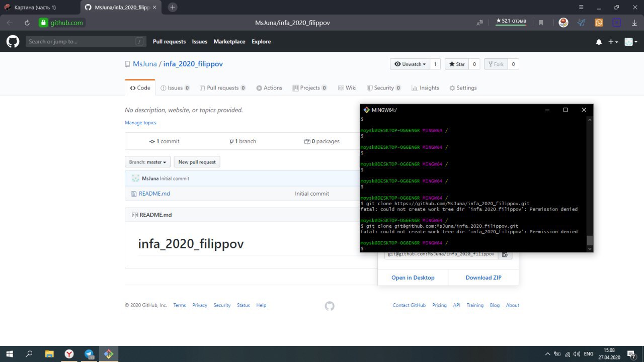
Task: View the 1 branch list
Action: click(x=243, y=141)
